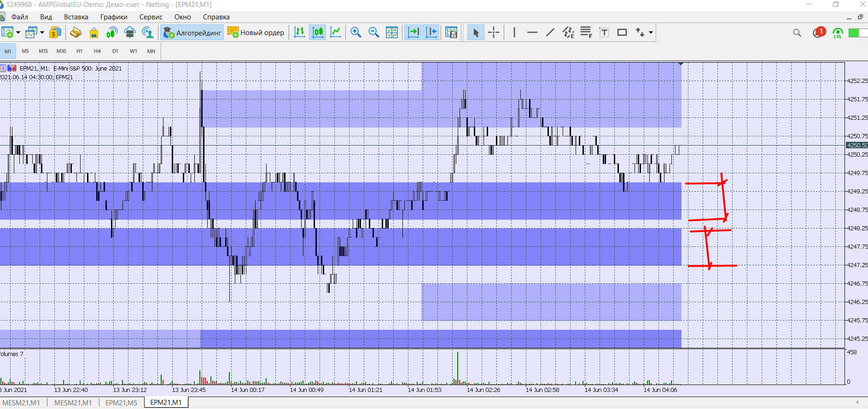
Task: Select the text label tool
Action: (x=604, y=32)
